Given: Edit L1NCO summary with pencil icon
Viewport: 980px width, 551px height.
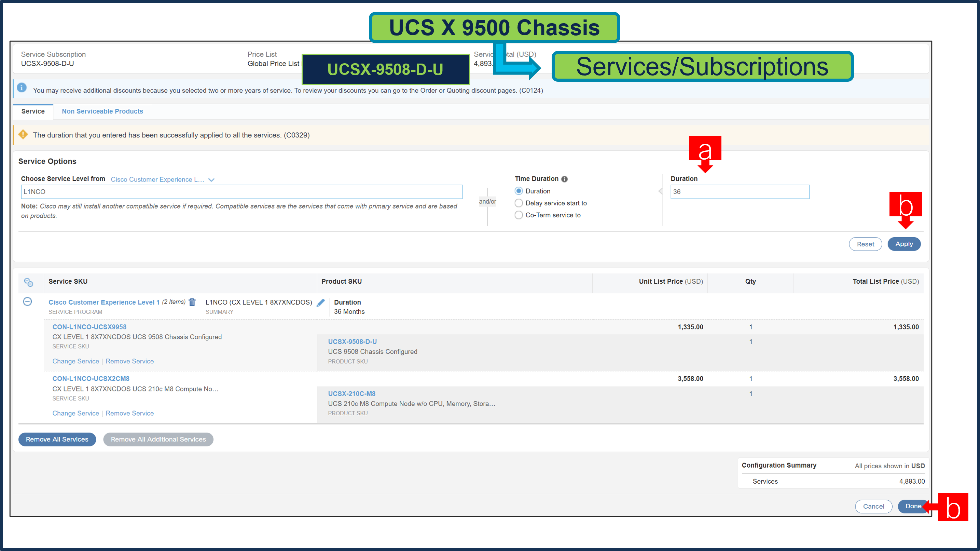Looking at the screenshot, I should [321, 303].
